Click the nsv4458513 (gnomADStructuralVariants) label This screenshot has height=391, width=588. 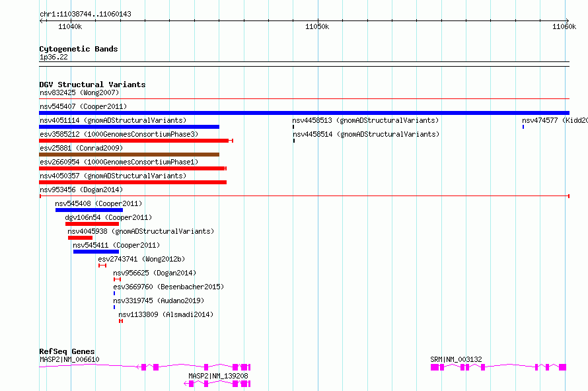(365, 120)
